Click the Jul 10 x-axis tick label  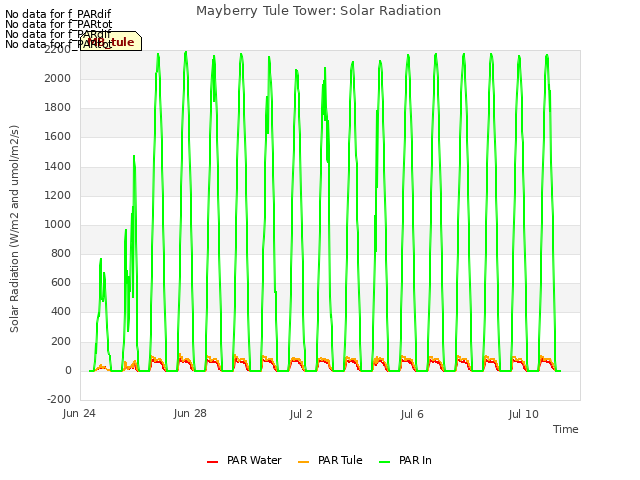coord(524,414)
